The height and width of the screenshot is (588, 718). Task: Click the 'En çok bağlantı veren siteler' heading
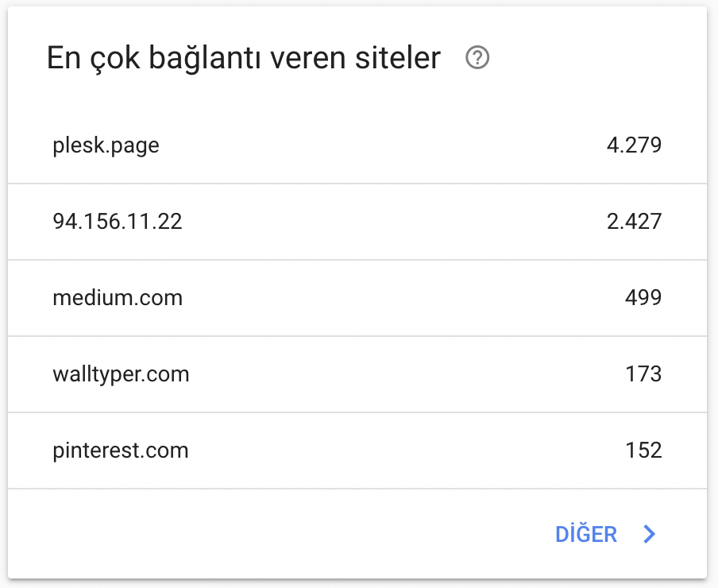[x=244, y=58]
